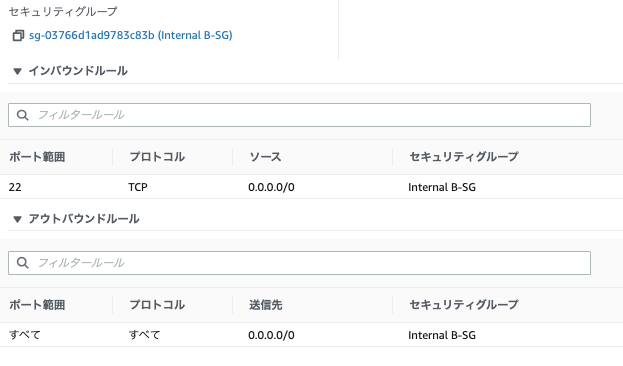The width and height of the screenshot is (623, 366).
Task: Sort outbound rules by 送信先 column
Action: coord(265,305)
